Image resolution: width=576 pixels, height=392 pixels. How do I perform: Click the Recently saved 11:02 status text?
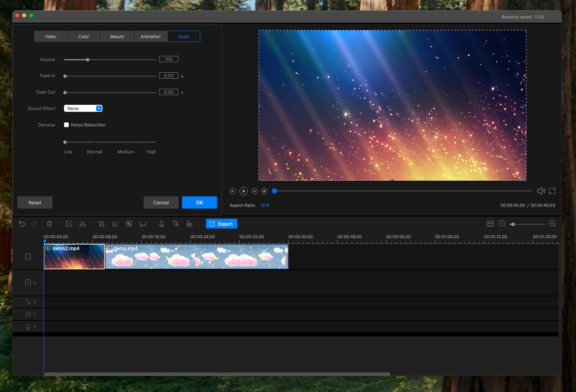tap(523, 17)
